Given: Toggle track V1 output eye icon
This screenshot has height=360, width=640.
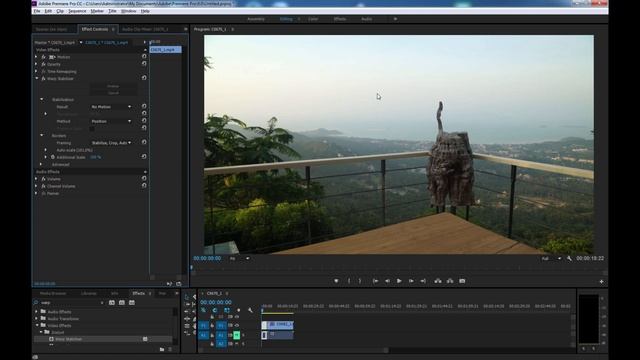Looking at the screenshot, I should pyautogui.click(x=237, y=325).
